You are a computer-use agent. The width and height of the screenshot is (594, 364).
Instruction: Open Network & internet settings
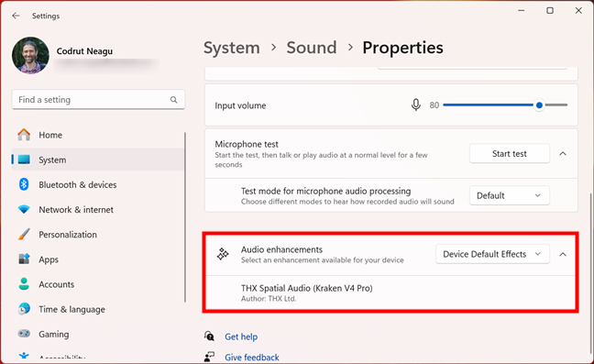click(97, 209)
